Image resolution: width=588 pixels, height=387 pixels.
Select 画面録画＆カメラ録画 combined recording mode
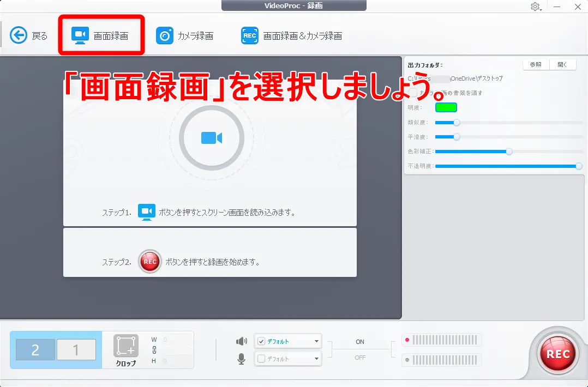click(x=291, y=35)
